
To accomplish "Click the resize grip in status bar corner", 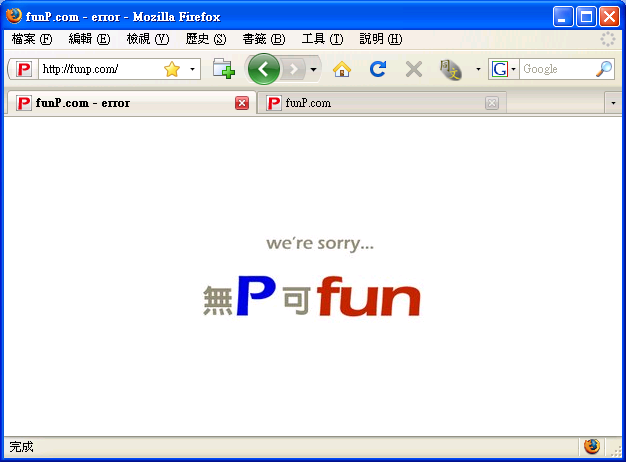I will tap(616, 451).
